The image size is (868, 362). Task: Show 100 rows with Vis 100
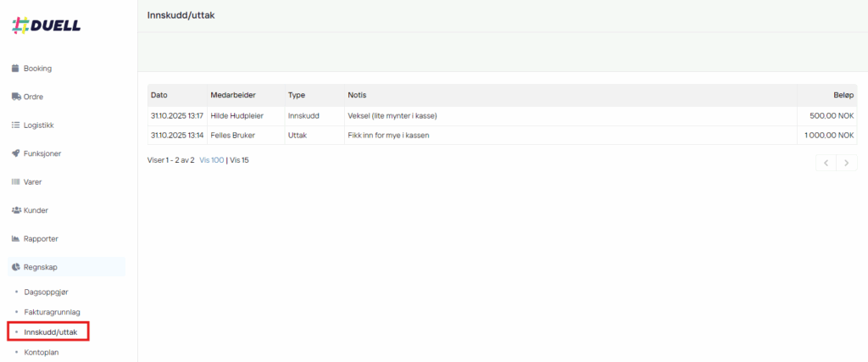click(211, 159)
